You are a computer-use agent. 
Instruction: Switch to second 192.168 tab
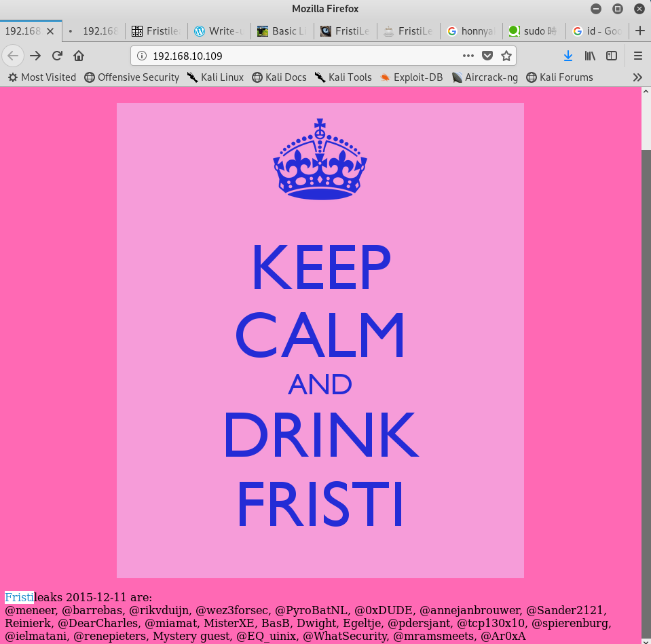click(x=94, y=31)
